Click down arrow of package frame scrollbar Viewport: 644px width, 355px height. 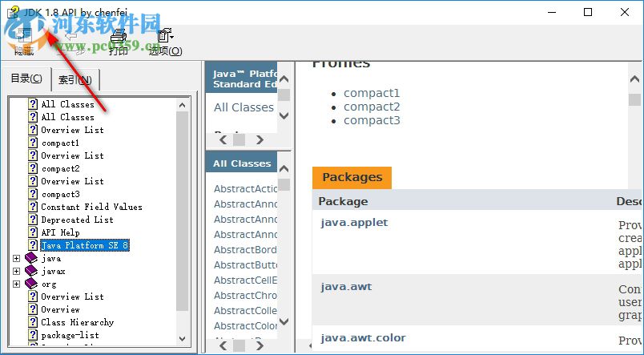(284, 116)
